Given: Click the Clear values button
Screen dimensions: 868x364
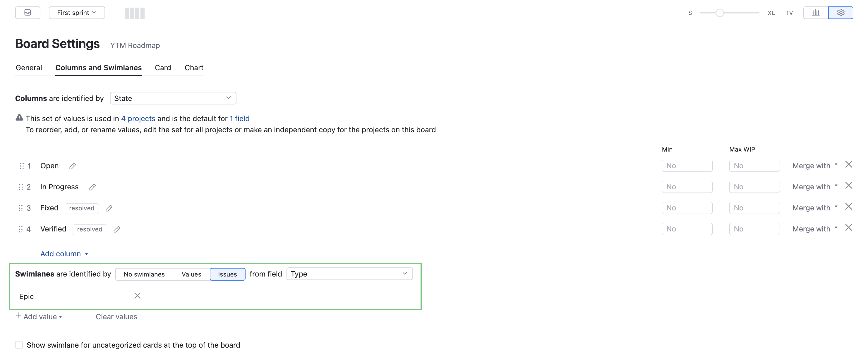Looking at the screenshot, I should pos(116,317).
